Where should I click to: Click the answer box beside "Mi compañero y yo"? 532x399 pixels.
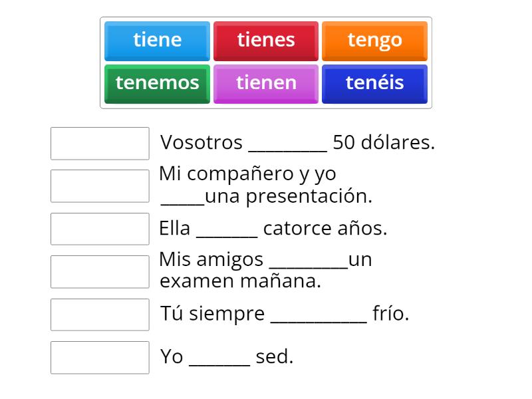[x=100, y=186]
